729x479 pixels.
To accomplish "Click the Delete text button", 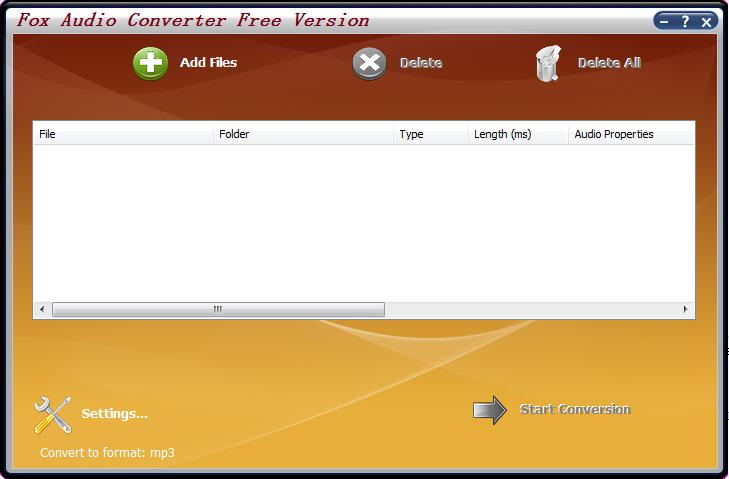I will tap(421, 63).
